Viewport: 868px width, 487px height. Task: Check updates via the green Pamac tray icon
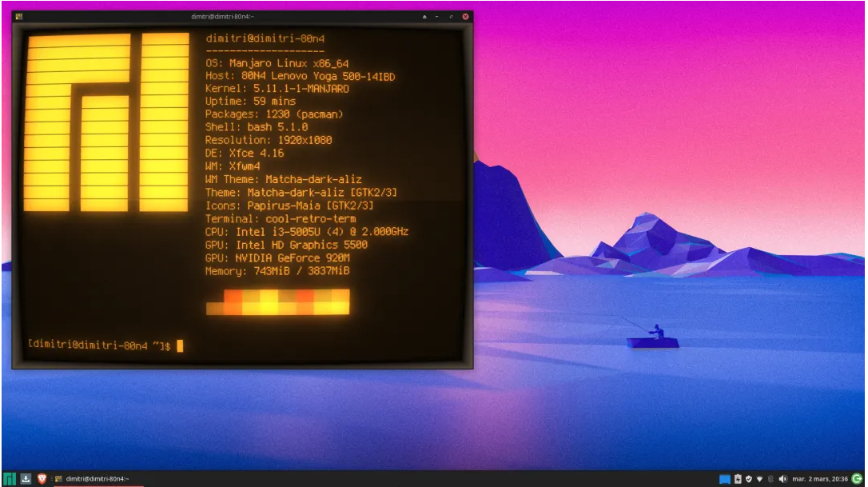pyautogui.click(x=857, y=477)
